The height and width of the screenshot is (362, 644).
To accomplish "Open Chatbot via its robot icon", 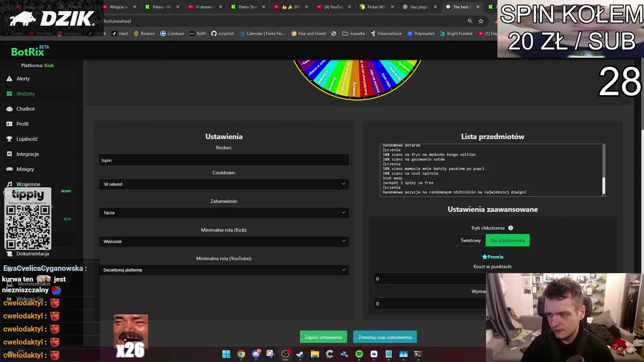I will coord(9,109).
